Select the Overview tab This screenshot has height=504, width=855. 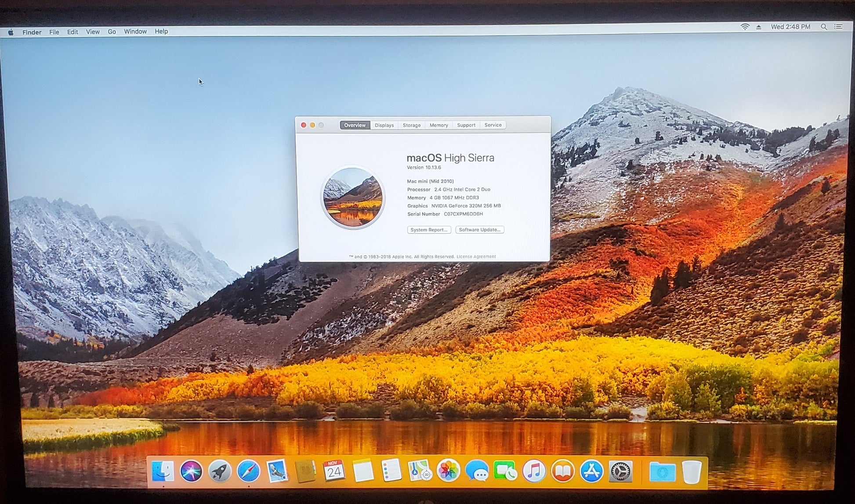click(x=355, y=125)
